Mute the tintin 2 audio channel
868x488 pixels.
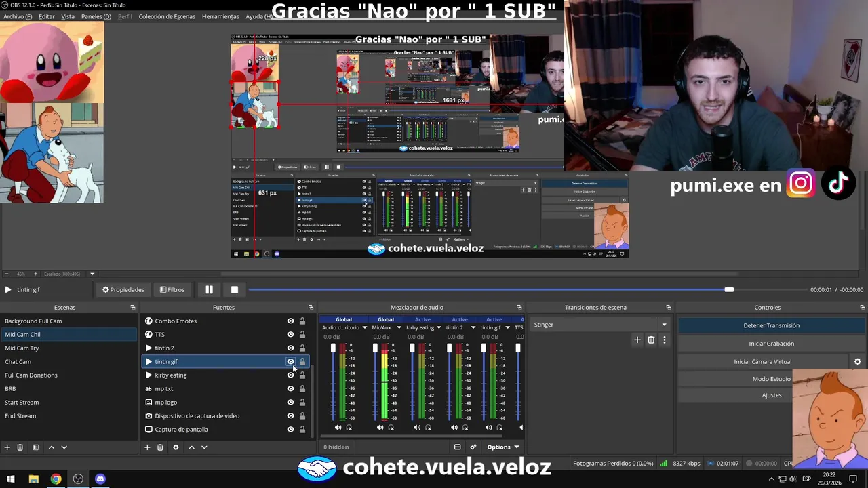click(x=454, y=428)
